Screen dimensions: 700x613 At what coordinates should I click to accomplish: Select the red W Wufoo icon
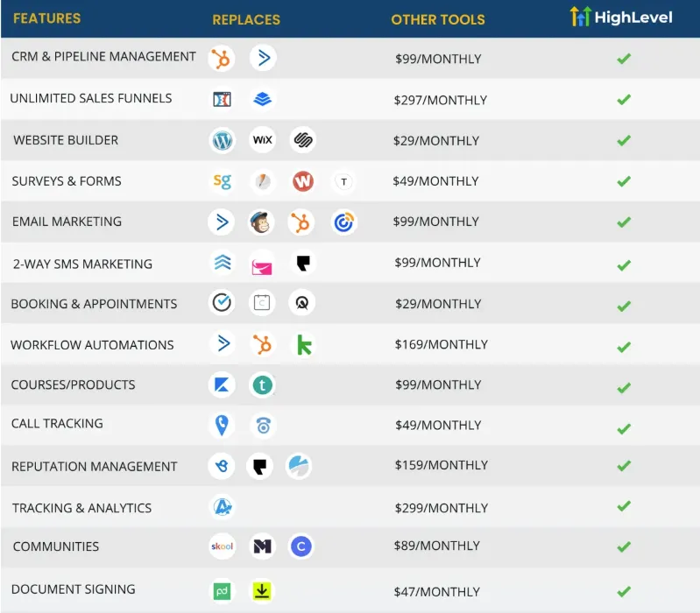(303, 181)
